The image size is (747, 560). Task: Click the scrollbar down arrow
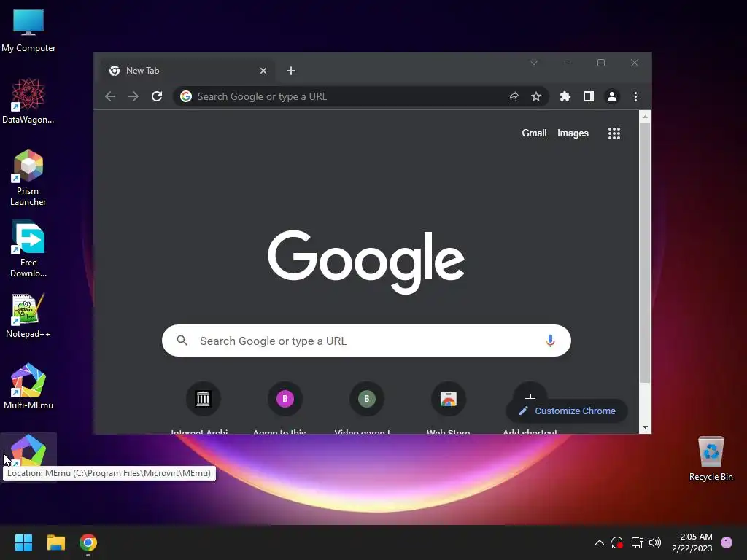tap(645, 427)
